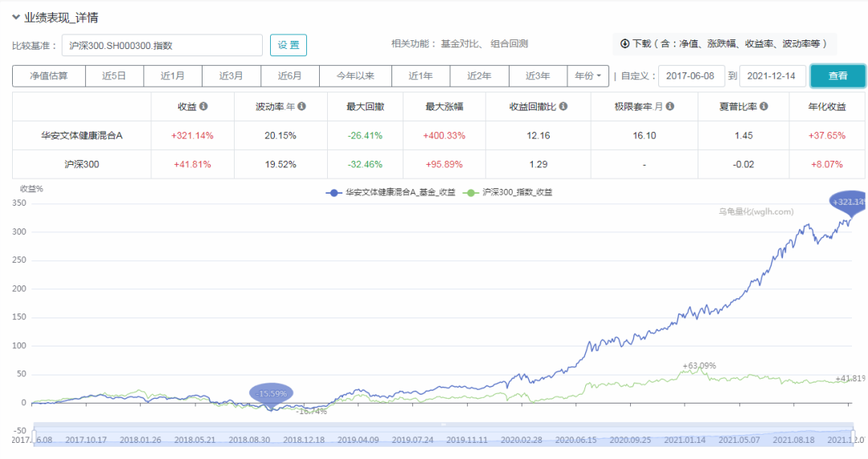Click the -15.59% marker bubble on chart
The width and height of the screenshot is (868, 459).
(272, 394)
